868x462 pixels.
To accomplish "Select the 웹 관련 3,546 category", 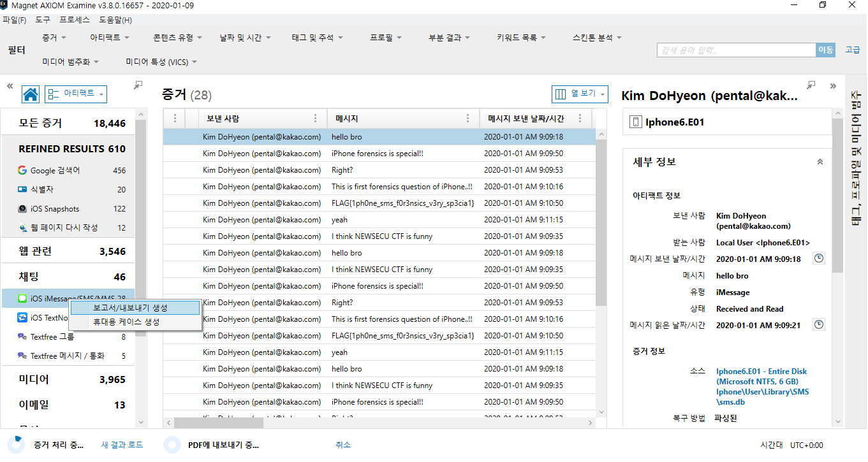I will (68, 251).
